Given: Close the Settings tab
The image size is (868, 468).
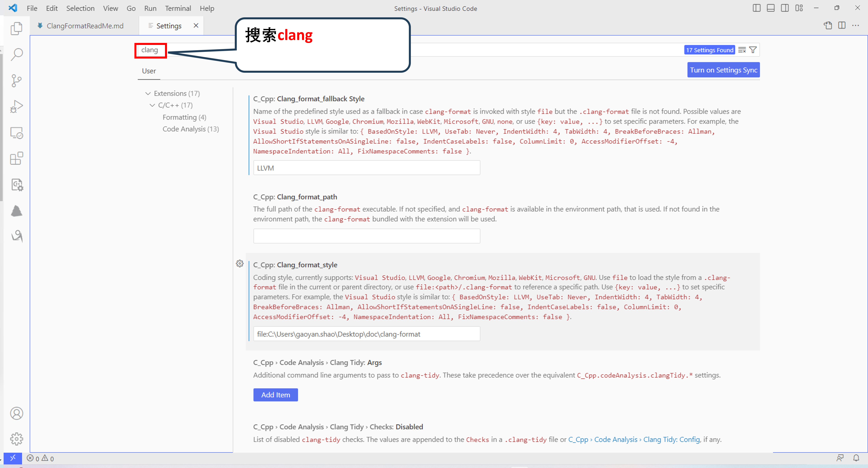Looking at the screenshot, I should click(x=196, y=26).
